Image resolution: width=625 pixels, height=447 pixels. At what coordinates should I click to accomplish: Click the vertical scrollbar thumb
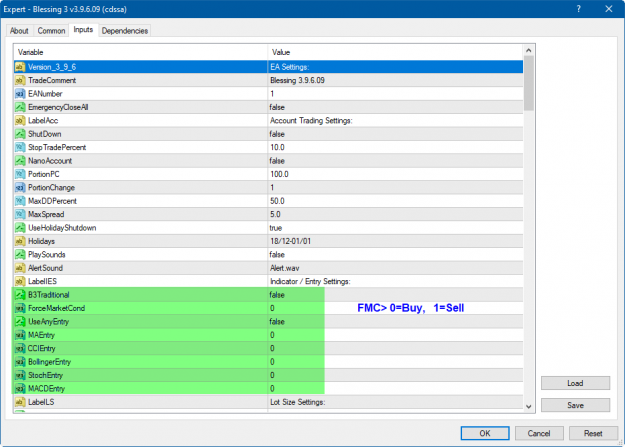(529, 83)
